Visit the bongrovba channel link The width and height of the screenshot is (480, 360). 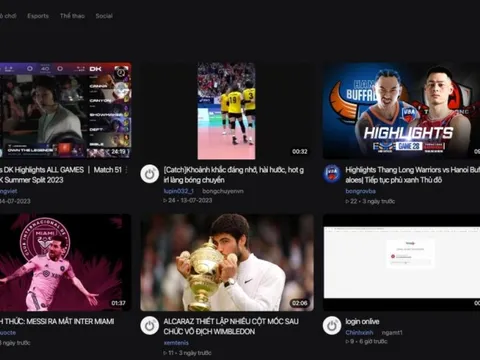click(x=361, y=191)
